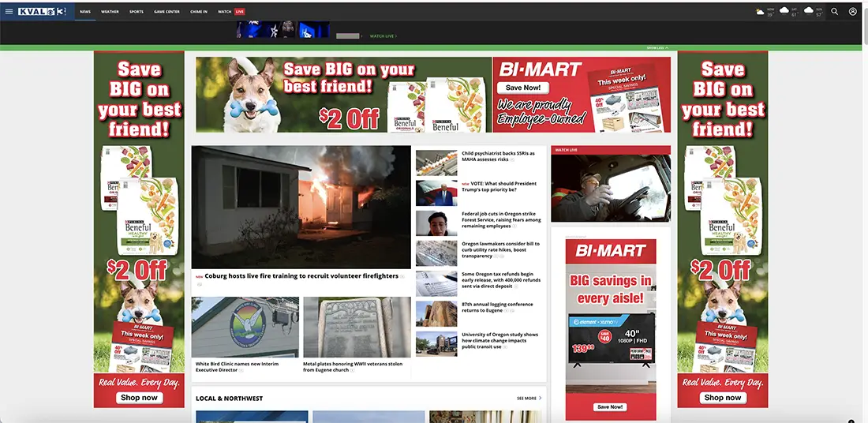Click Save Now in the top Bi-Mart banner

click(522, 88)
